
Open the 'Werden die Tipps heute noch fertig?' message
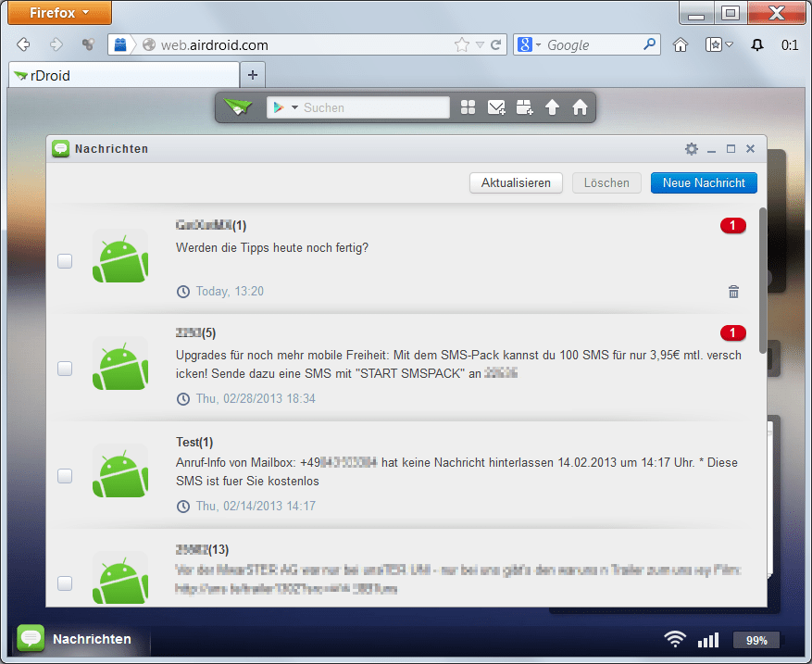pos(272,247)
